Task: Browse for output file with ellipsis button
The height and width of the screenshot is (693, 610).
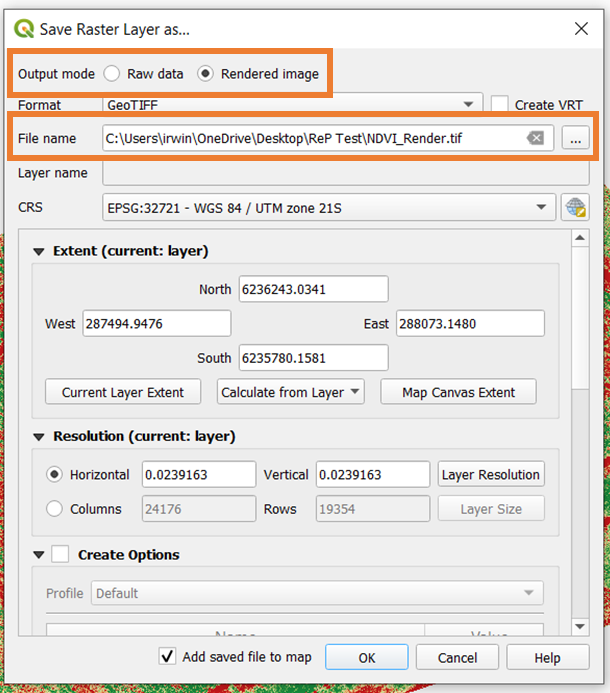Action: (575, 138)
